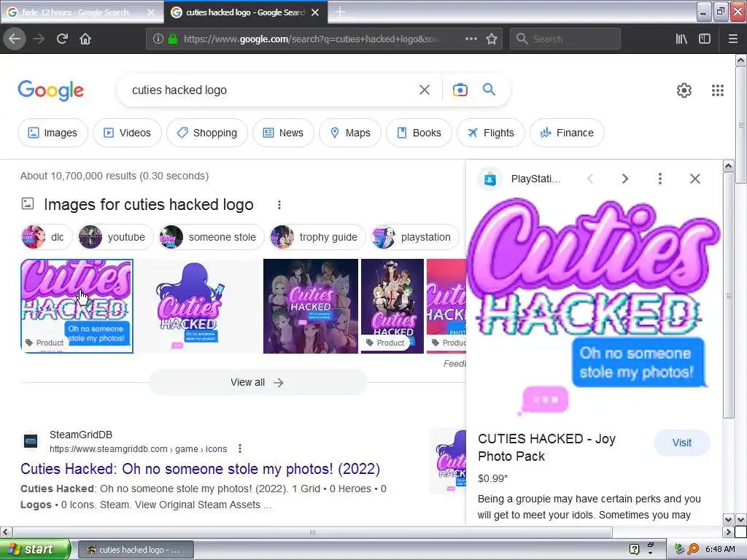Show site information icon in address bar
Viewport: 747px width, 560px height.
point(158,39)
